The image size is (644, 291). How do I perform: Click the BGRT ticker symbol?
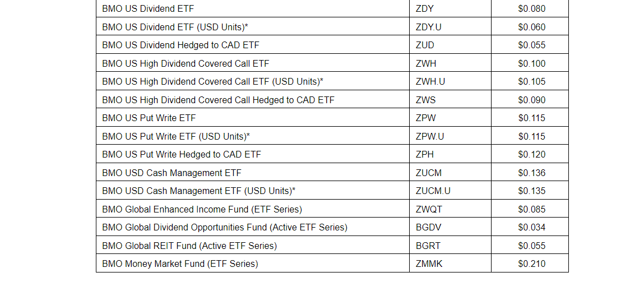point(428,246)
